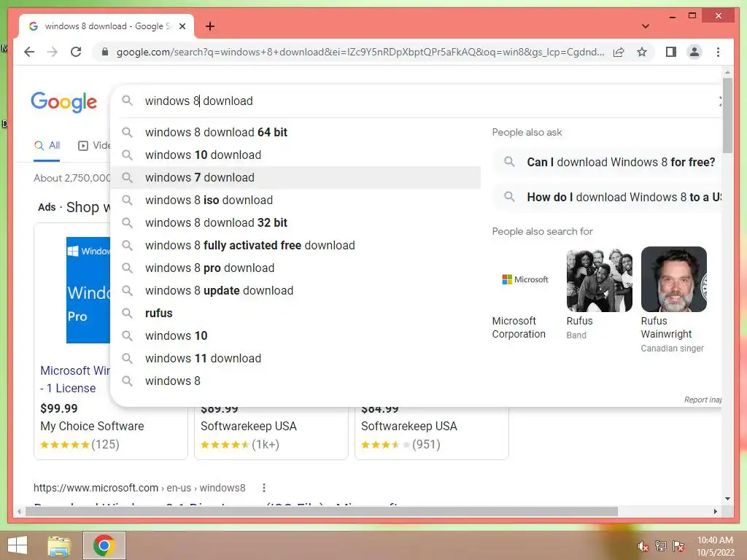The width and height of the screenshot is (747, 560).
Task: Click the vertical scrollbar down arrow
Action: click(x=727, y=499)
